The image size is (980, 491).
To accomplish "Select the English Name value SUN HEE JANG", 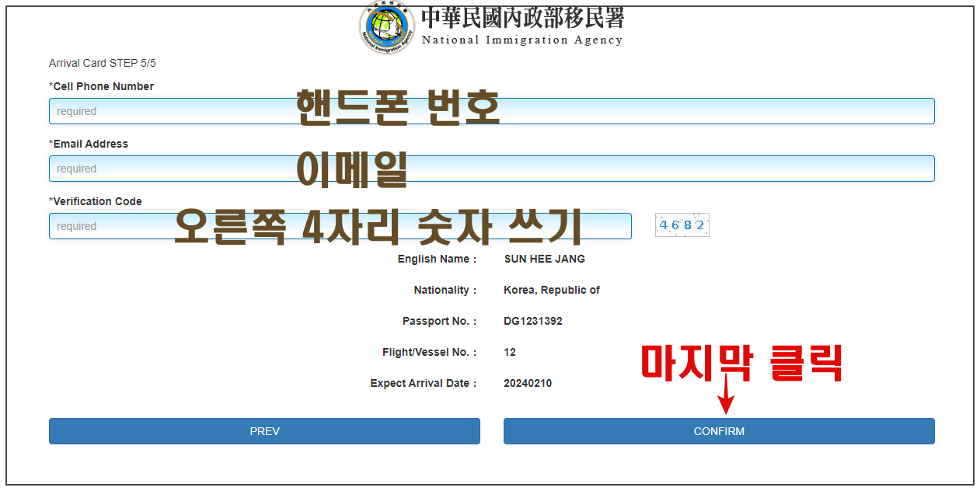I will 542,259.
